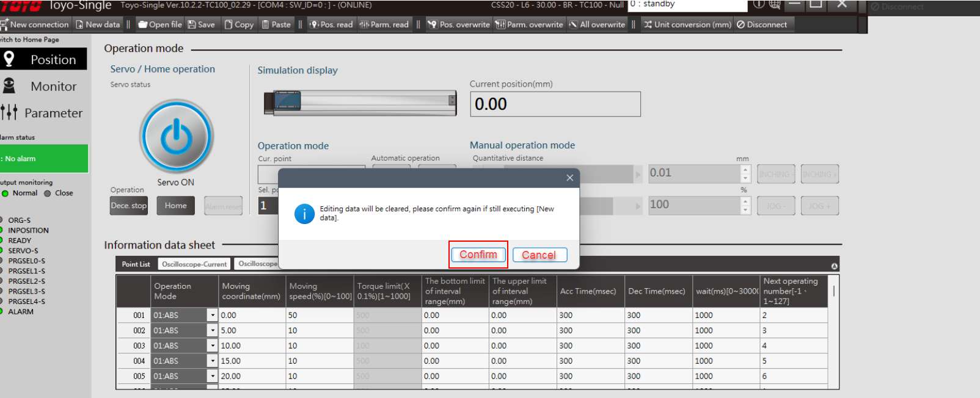Click Disconnect in toolbar
Image resolution: width=980 pixels, height=398 pixels.
pos(762,24)
